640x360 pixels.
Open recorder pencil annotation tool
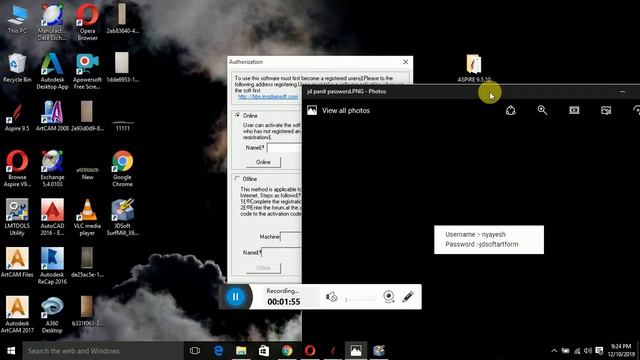(x=408, y=297)
